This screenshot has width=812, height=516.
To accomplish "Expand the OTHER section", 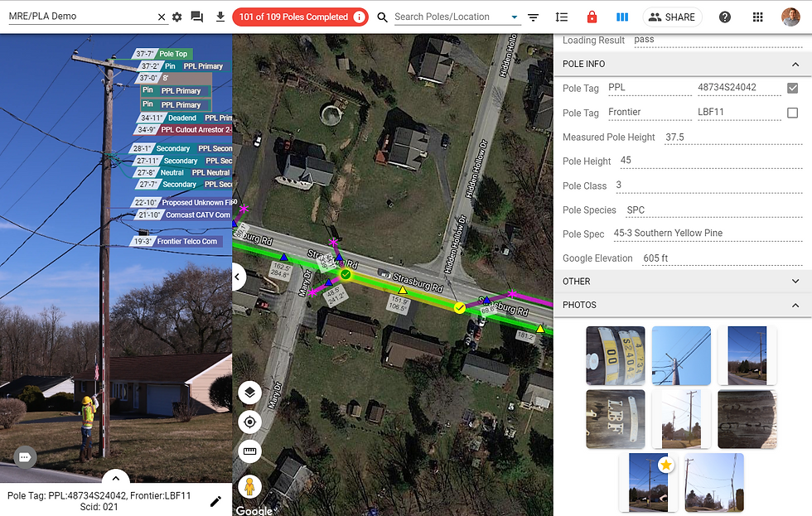I will (x=795, y=281).
